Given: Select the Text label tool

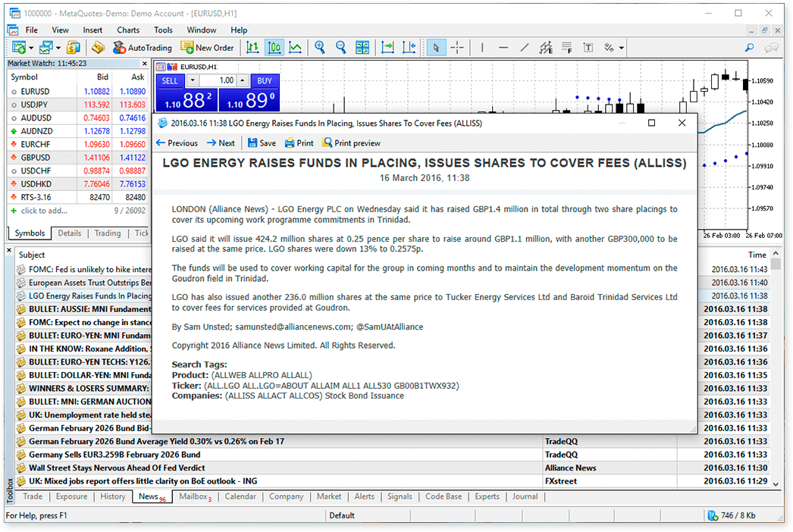Looking at the screenshot, I should [x=588, y=48].
